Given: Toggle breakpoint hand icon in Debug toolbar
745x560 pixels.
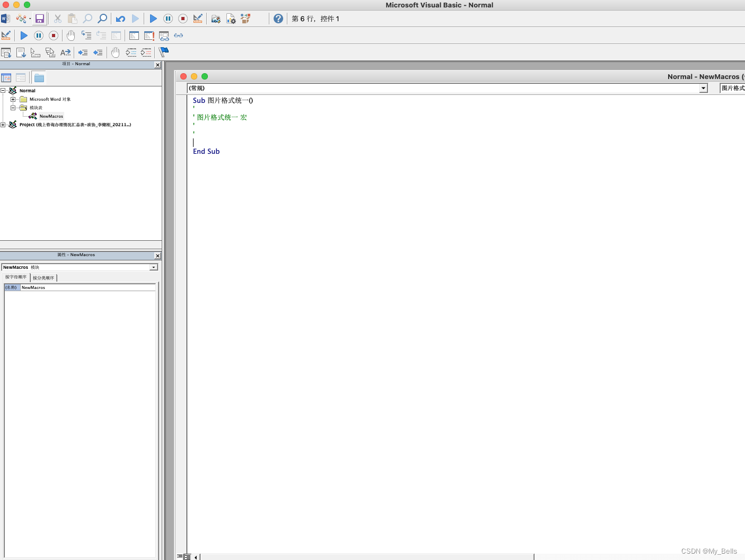Looking at the screenshot, I should [71, 36].
